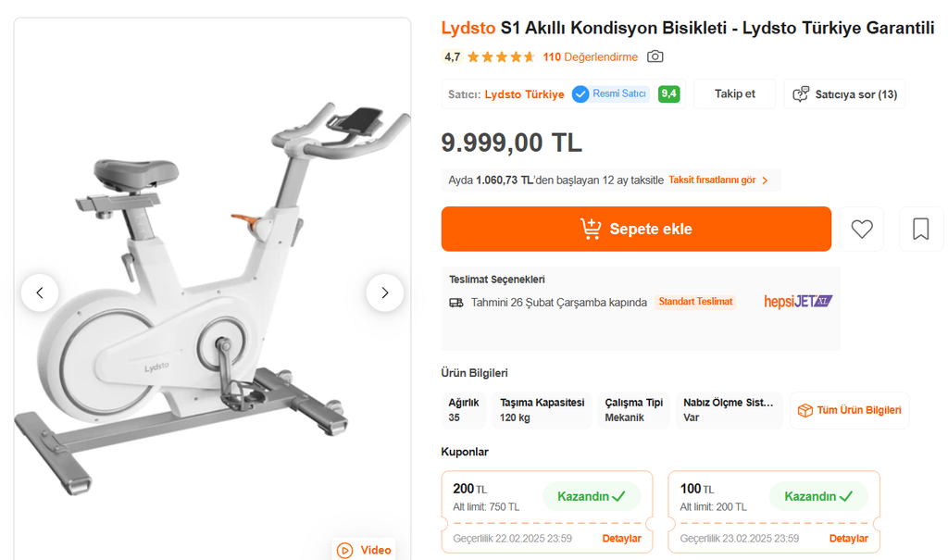Open the 110 Değerlendirme reviews link
The image size is (948, 560).
[x=590, y=57]
